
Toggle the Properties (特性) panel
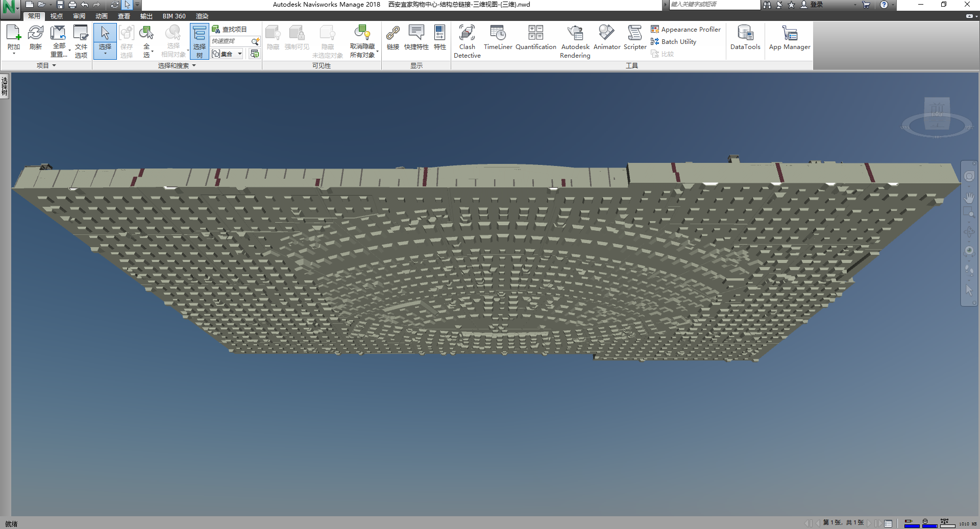pyautogui.click(x=439, y=37)
